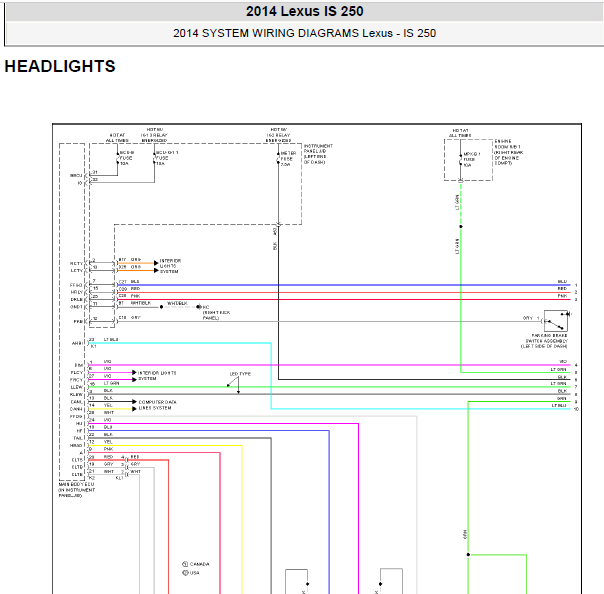Screen dimensions: 604x594
Task: Click 'LT BLU' label at continuation number 10
Action: tap(559, 406)
